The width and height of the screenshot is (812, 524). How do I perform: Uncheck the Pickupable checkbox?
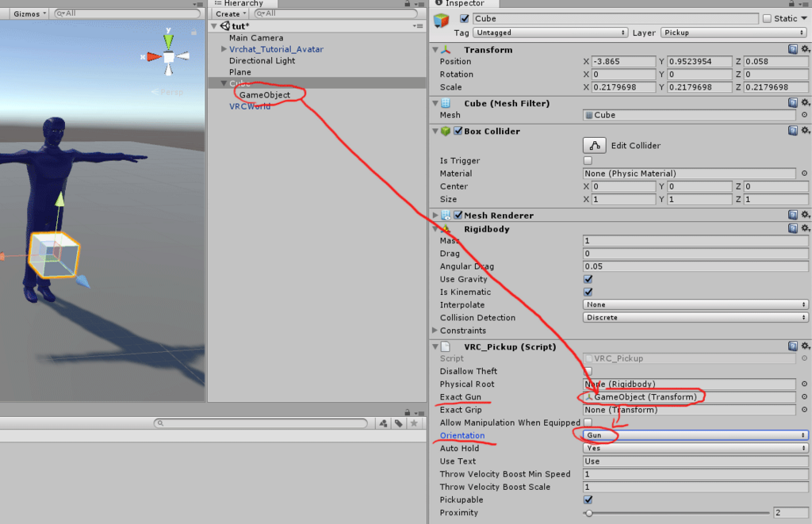pos(588,499)
